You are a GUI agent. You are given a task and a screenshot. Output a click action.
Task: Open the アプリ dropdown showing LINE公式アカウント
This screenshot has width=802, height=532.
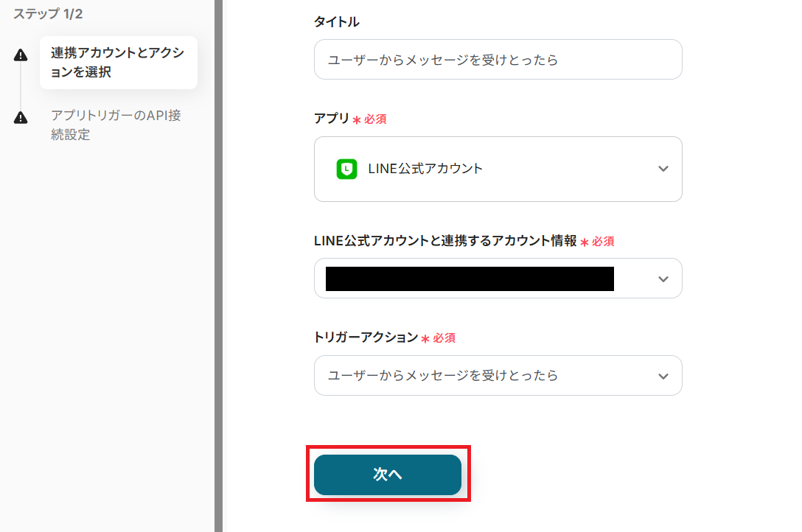(x=498, y=169)
